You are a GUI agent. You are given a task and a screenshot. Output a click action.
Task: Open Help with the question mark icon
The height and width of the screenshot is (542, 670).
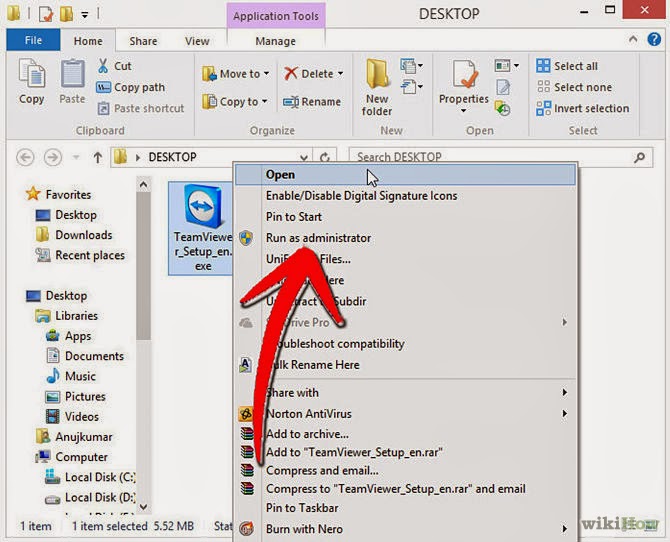pyautogui.click(x=654, y=39)
